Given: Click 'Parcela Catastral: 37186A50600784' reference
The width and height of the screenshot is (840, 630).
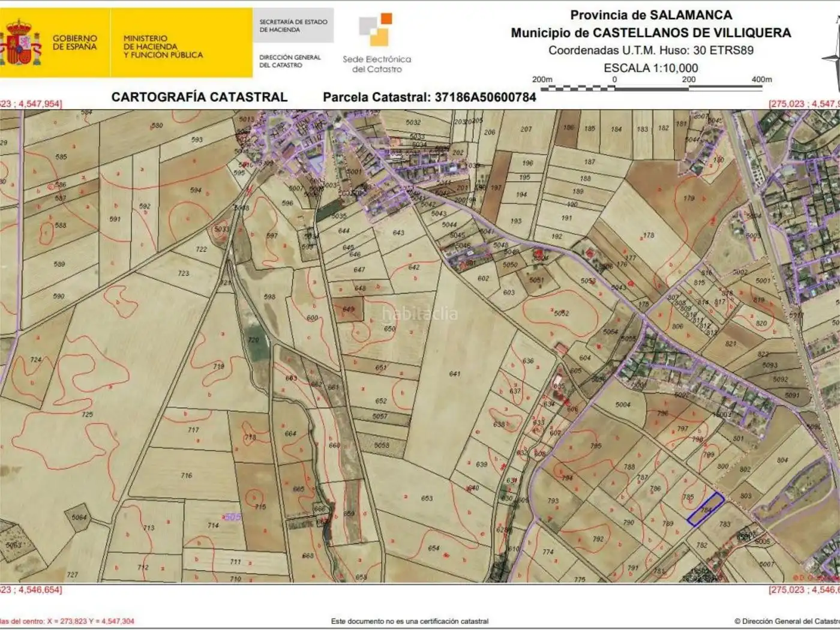Looking at the screenshot, I should (x=430, y=97).
